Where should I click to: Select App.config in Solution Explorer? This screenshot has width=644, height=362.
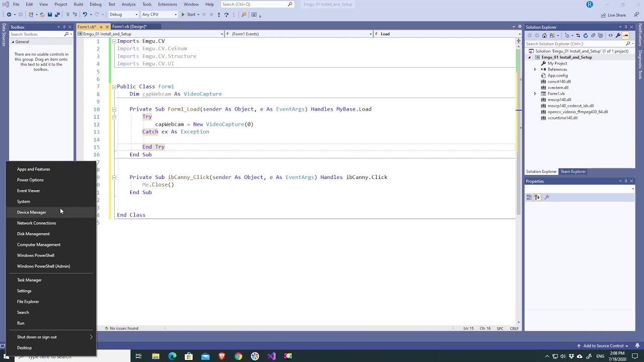coord(557,75)
